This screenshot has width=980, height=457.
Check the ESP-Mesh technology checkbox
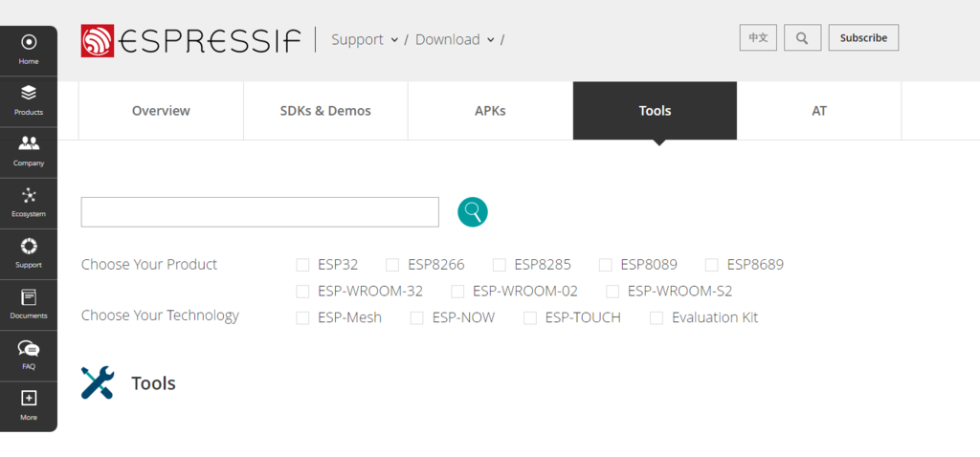pos(302,318)
